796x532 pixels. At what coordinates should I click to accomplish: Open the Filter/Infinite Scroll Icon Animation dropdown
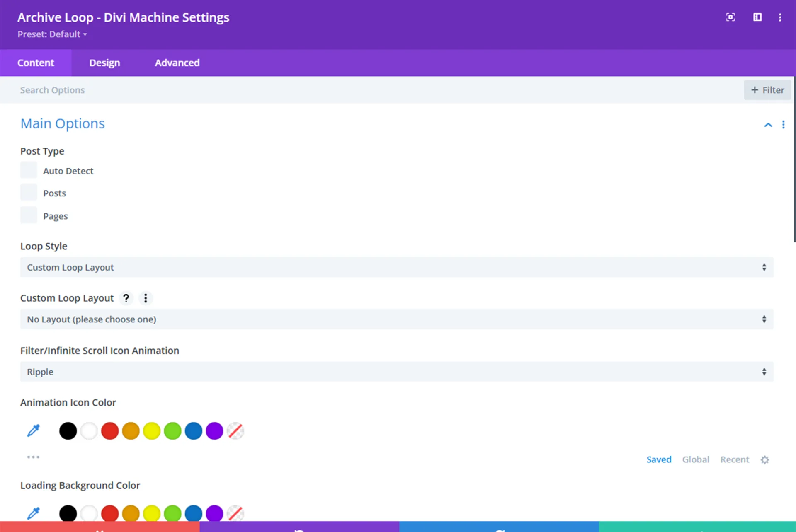tap(397, 372)
